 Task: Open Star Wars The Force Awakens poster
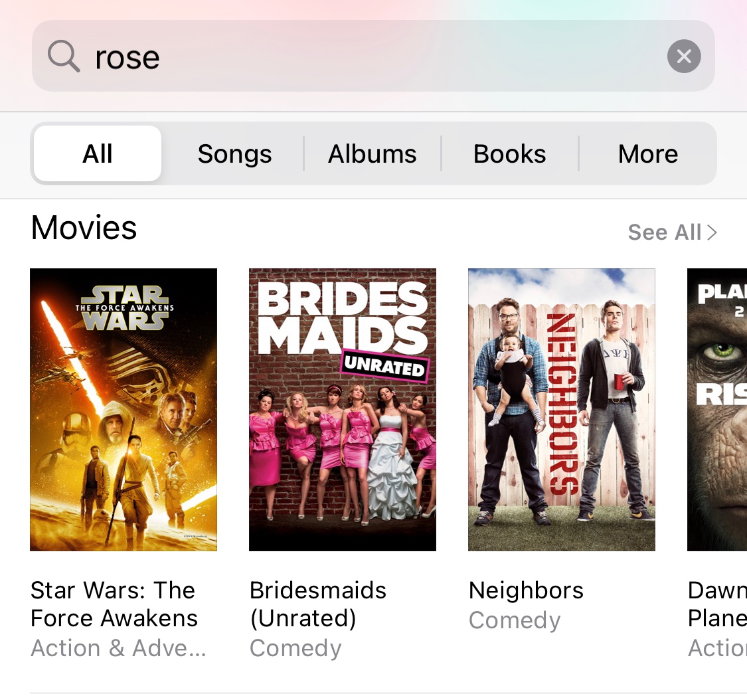point(124,409)
